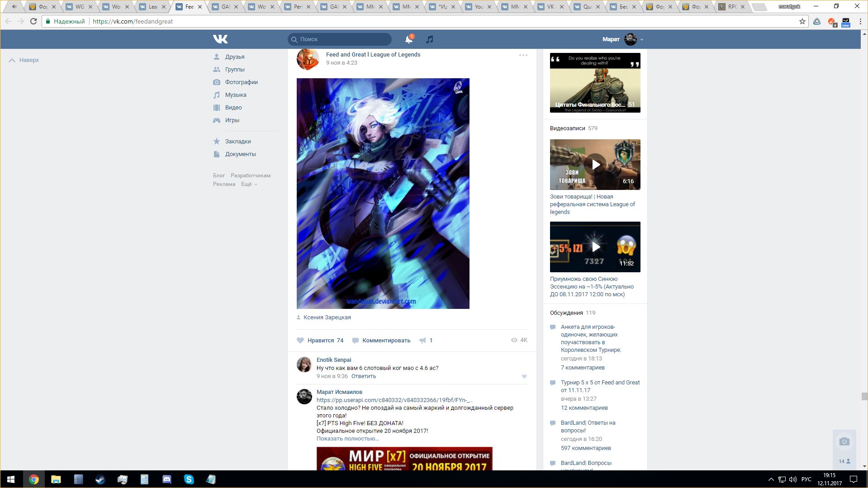Open the Цитаты Финального Босса album
Screen dimensions: 868x488
(595, 83)
